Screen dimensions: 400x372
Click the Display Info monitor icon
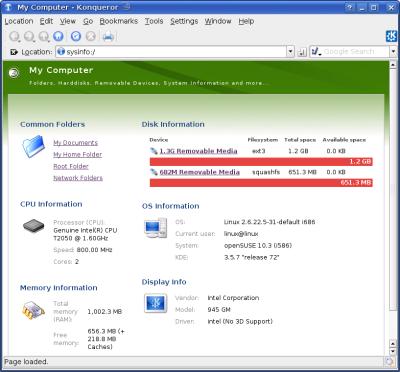click(155, 303)
